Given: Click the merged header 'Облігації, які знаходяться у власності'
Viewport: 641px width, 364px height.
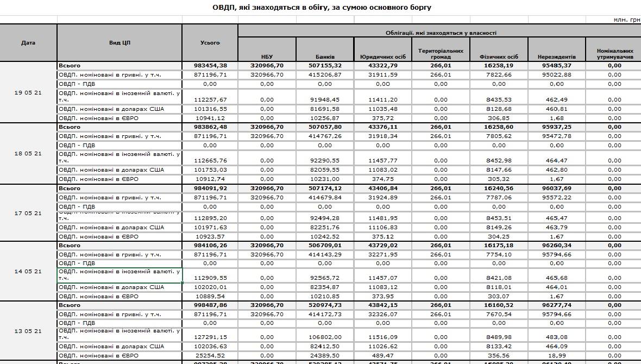Looking at the screenshot, I should 441,33.
